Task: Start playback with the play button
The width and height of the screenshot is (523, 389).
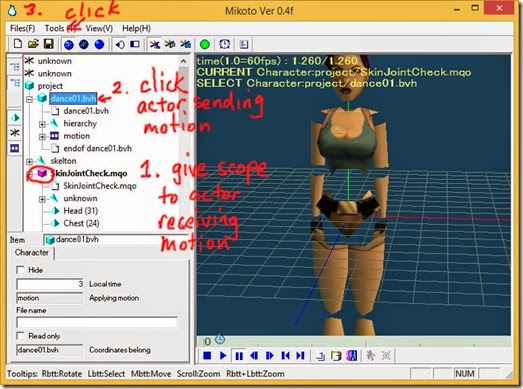Action: point(223,356)
